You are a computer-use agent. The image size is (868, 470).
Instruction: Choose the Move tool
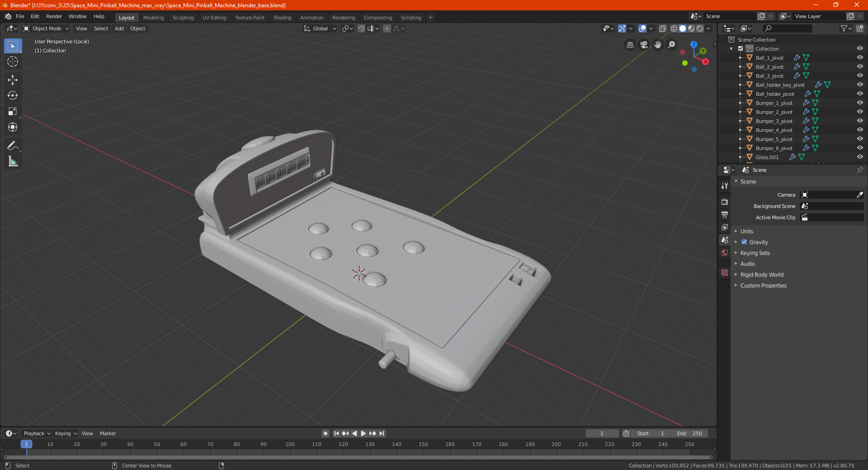13,80
